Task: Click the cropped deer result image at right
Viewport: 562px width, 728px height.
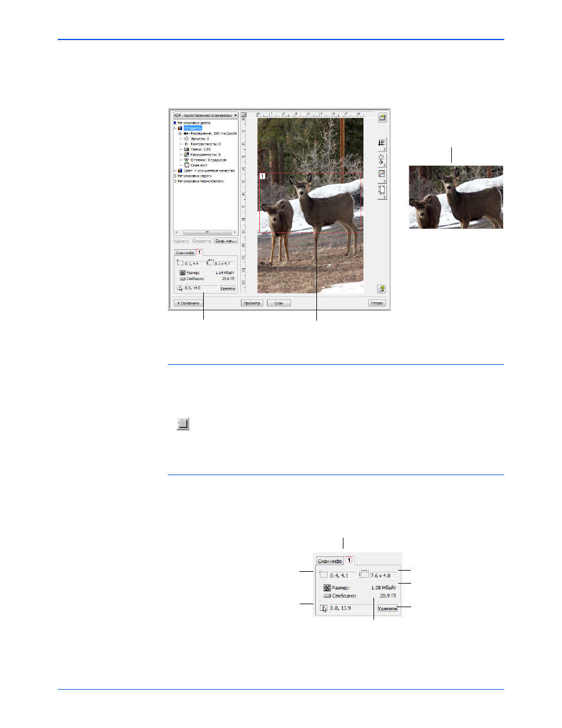Action: [456, 197]
